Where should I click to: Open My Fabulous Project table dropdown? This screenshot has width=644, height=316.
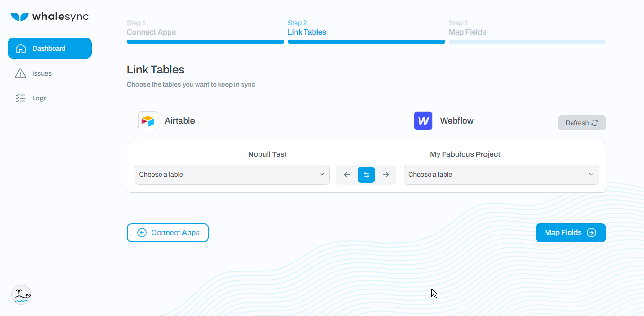(x=501, y=175)
